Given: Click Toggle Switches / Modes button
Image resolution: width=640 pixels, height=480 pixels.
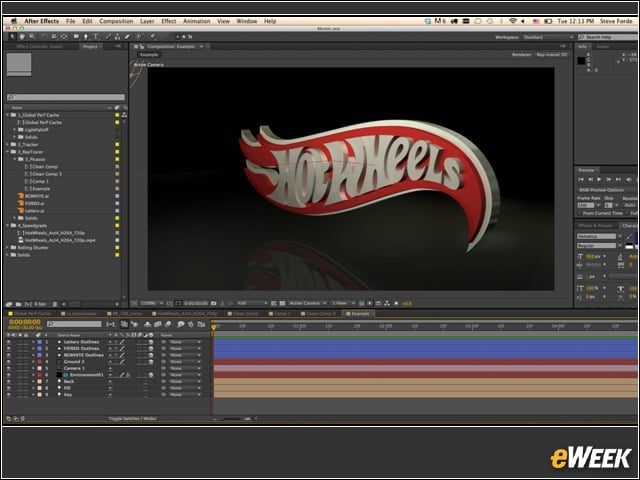Looking at the screenshot, I should coord(133,418).
